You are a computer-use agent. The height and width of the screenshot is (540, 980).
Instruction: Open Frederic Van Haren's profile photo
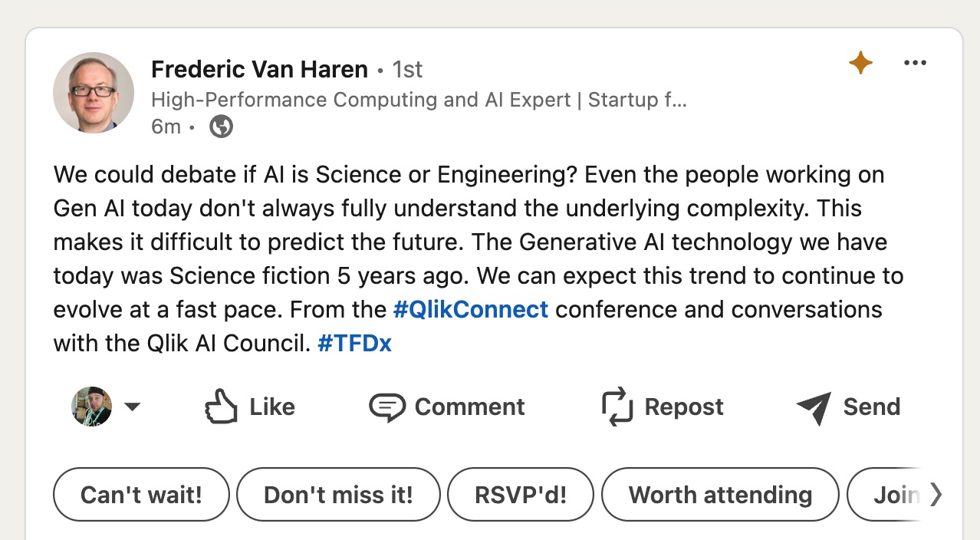pos(94,93)
